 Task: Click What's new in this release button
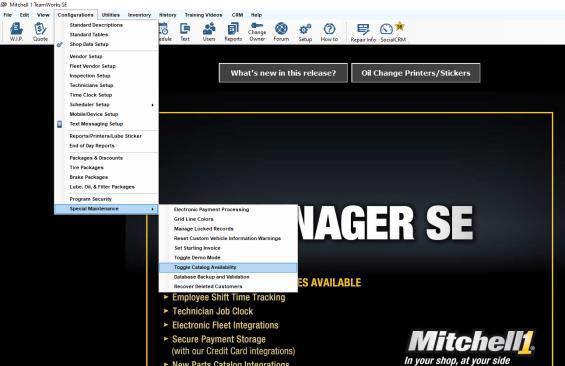[x=283, y=73]
